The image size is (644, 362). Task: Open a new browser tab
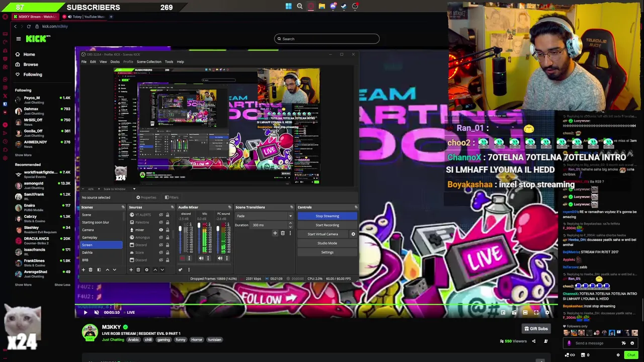pyautogui.click(x=111, y=17)
